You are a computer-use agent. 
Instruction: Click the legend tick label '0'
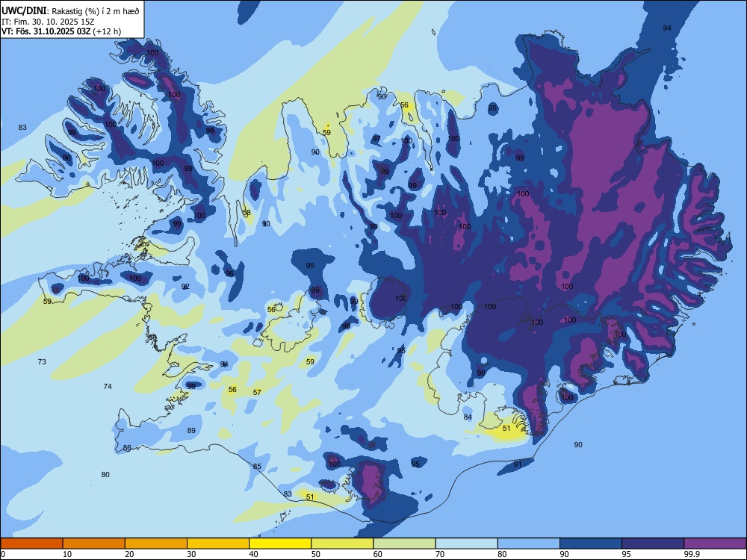pos(3,554)
